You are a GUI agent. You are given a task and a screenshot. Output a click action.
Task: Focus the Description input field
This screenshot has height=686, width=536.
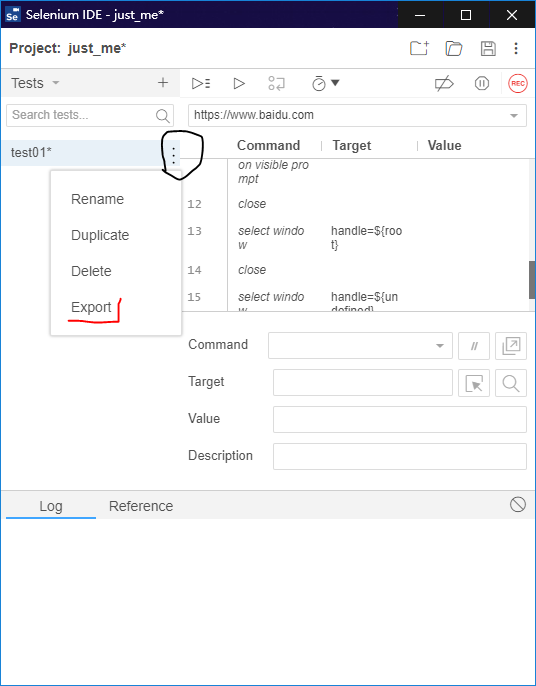(x=400, y=456)
